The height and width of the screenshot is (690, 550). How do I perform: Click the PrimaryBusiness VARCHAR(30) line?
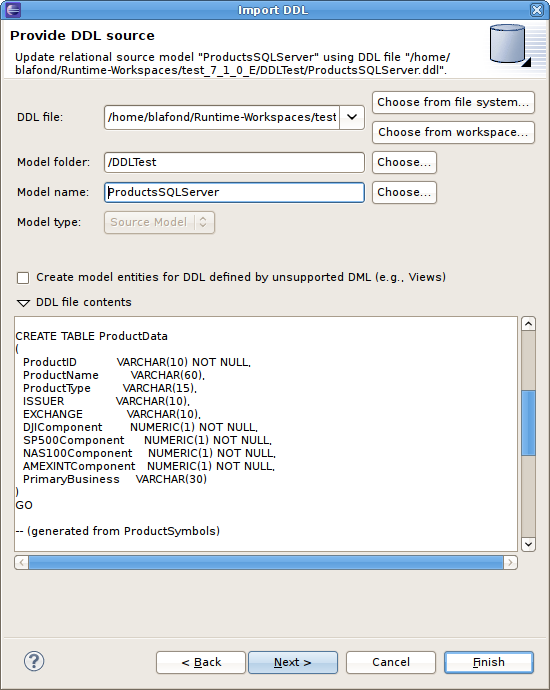pyautogui.click(x=115, y=479)
